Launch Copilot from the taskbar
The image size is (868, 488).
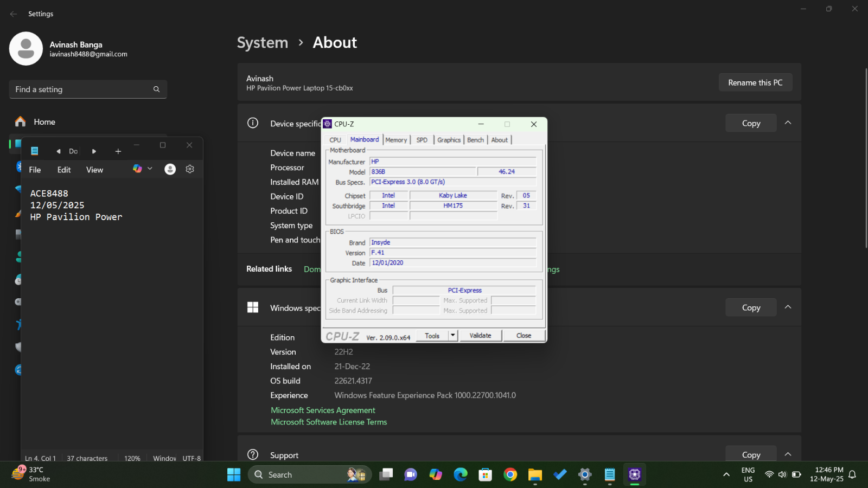(436, 474)
